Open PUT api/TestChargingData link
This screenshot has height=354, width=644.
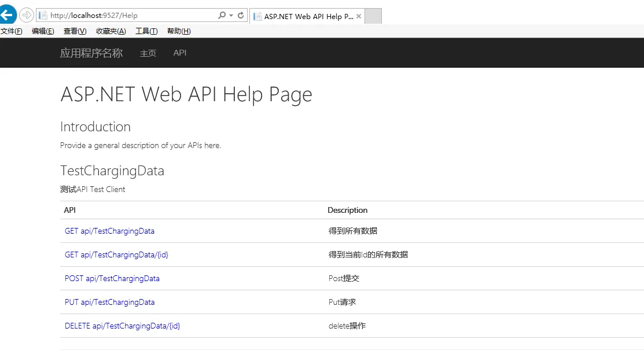[110, 302]
